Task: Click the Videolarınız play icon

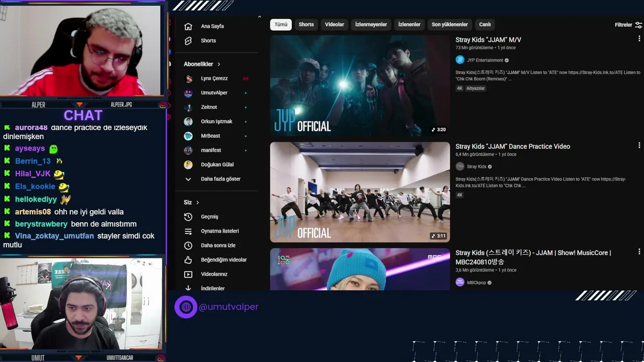Action: (188, 275)
